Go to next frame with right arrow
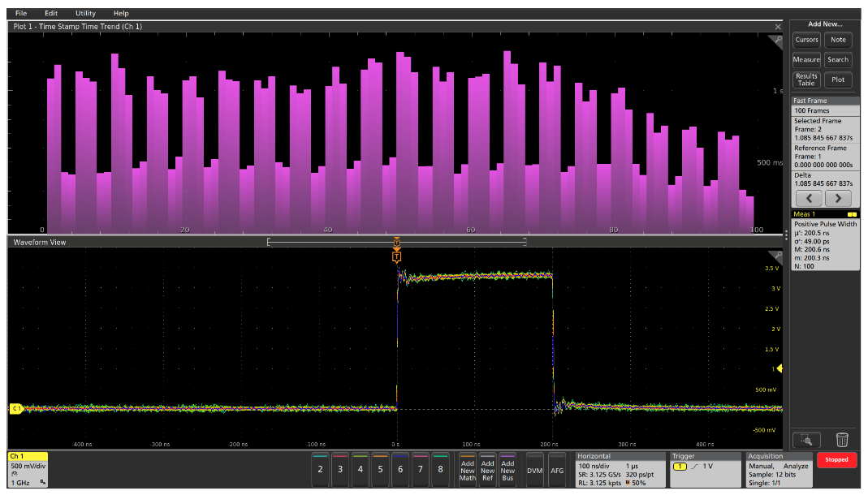This screenshot has height=495, width=868. [838, 198]
